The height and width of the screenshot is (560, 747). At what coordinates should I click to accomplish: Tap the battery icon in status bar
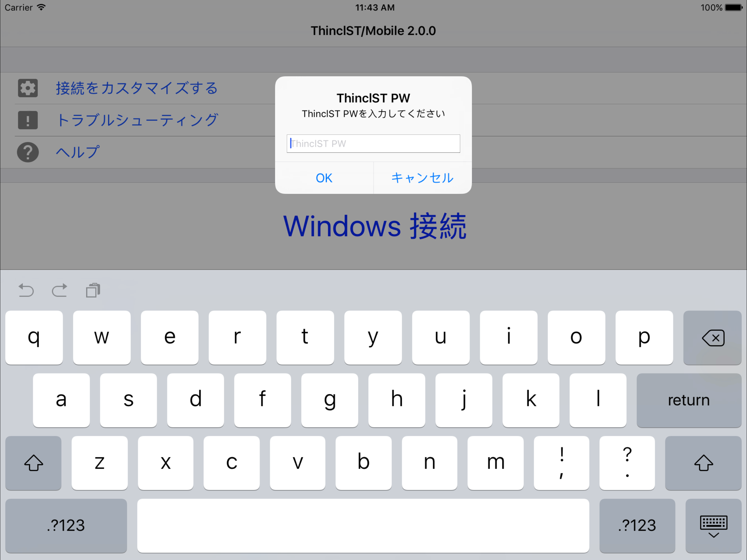click(x=734, y=7)
